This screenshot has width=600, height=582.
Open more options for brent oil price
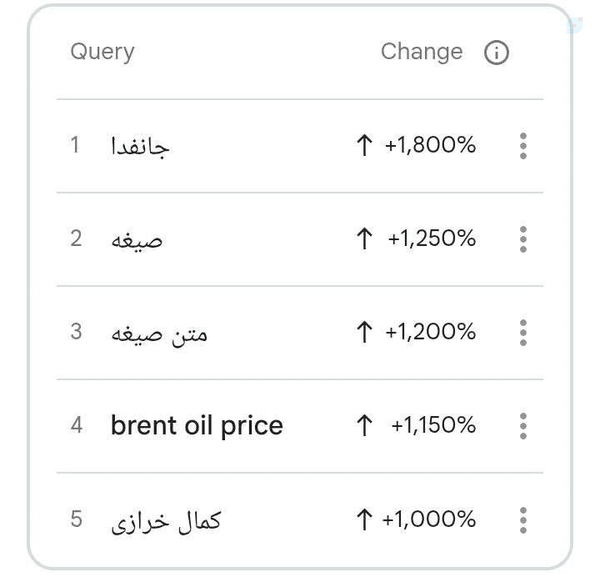[523, 426]
